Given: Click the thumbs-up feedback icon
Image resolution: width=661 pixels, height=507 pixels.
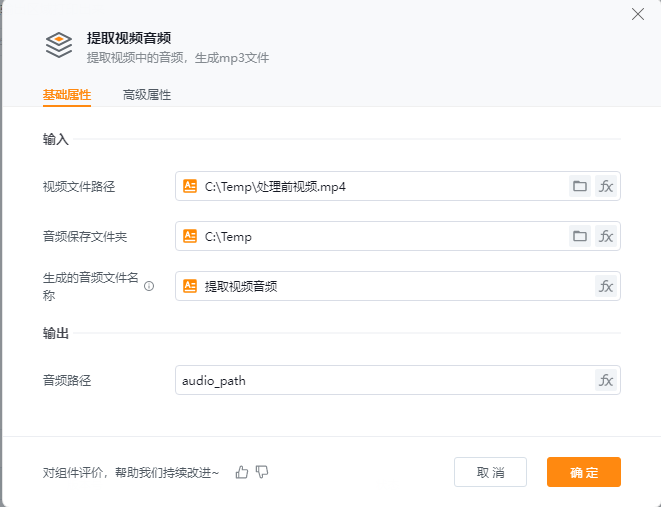Looking at the screenshot, I should point(242,472).
